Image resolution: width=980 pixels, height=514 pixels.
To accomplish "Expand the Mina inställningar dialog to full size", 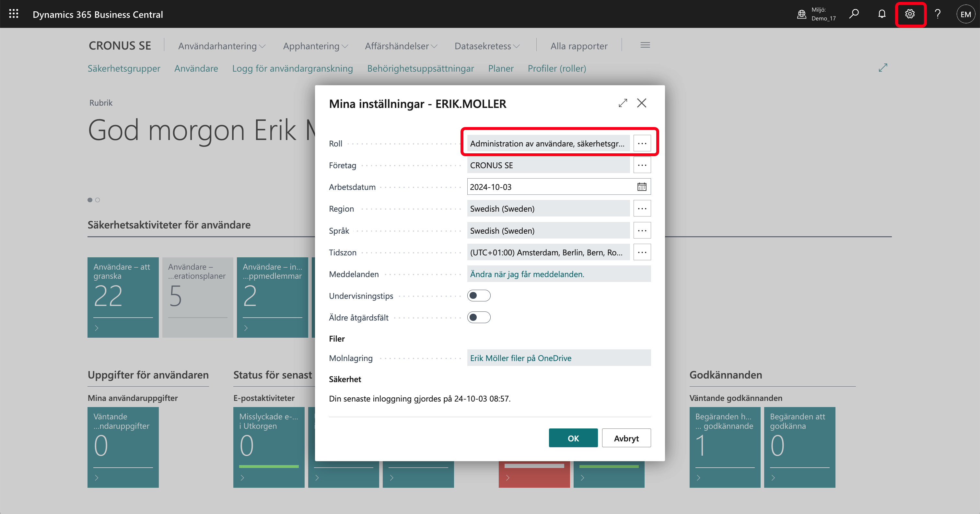I will tap(623, 103).
